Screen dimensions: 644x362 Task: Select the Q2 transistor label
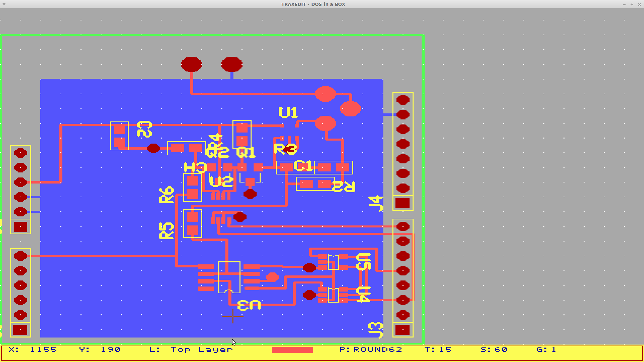click(x=218, y=152)
